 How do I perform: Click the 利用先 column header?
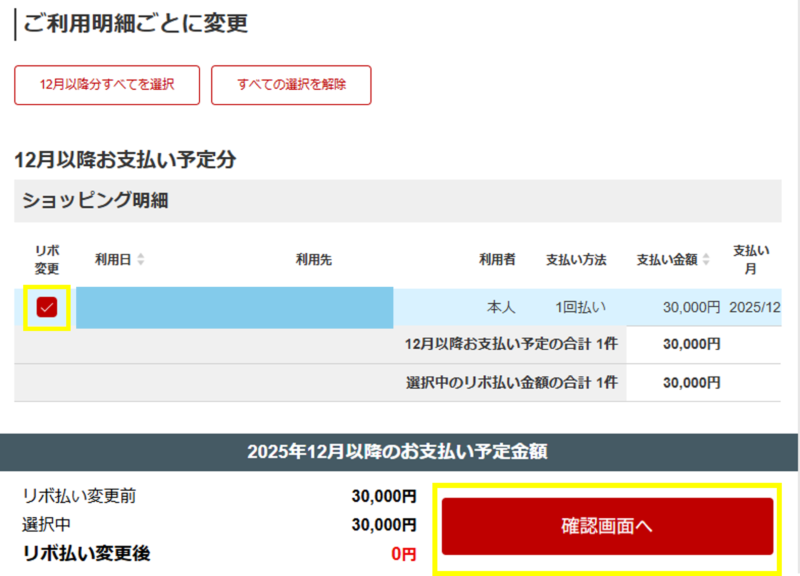[313, 260]
